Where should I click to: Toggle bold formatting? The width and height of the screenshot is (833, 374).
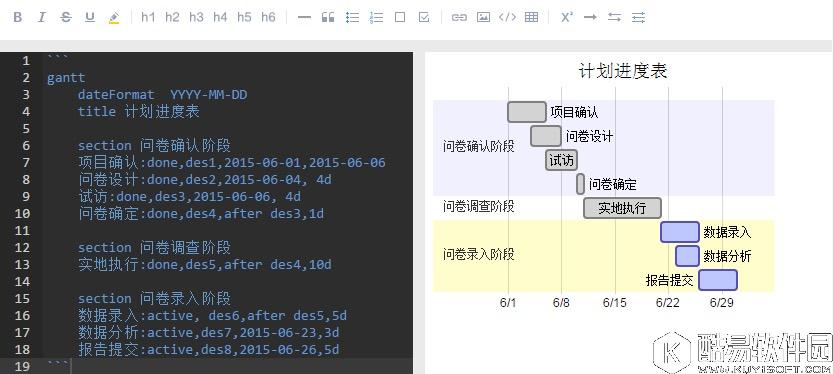[x=18, y=18]
